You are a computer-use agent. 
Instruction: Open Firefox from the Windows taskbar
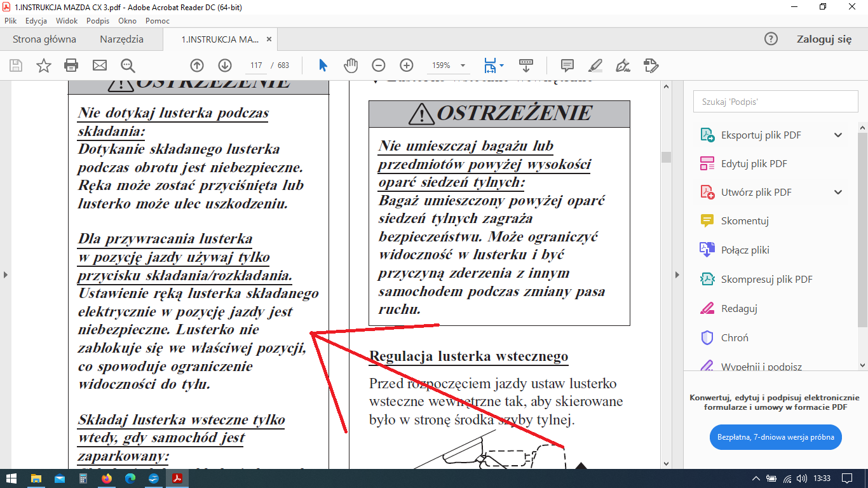107,478
